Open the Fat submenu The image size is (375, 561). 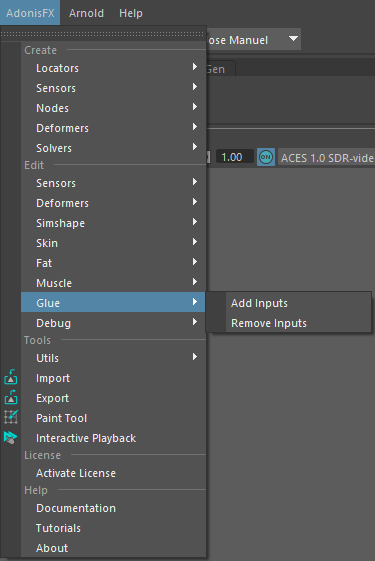point(113,263)
